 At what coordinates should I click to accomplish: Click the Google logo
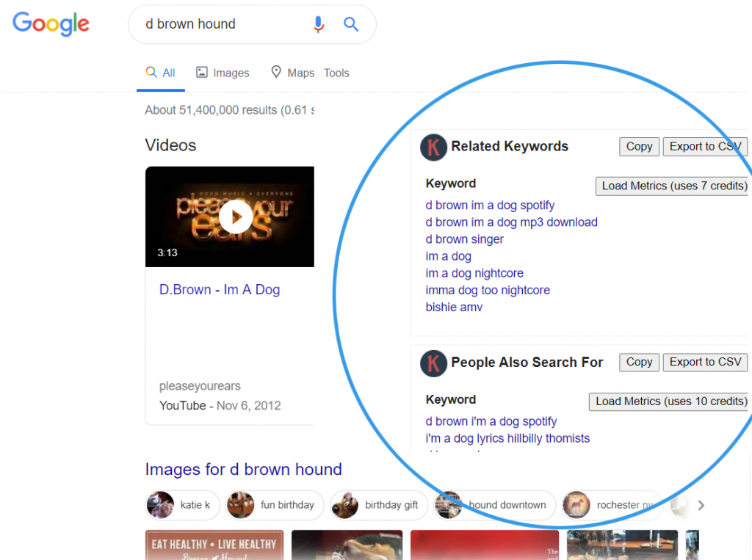point(51,23)
